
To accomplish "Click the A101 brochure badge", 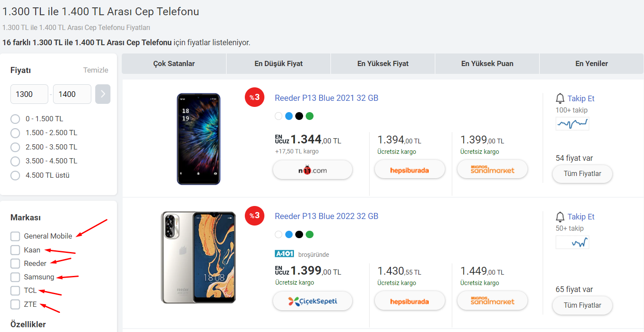I will coord(284,254).
